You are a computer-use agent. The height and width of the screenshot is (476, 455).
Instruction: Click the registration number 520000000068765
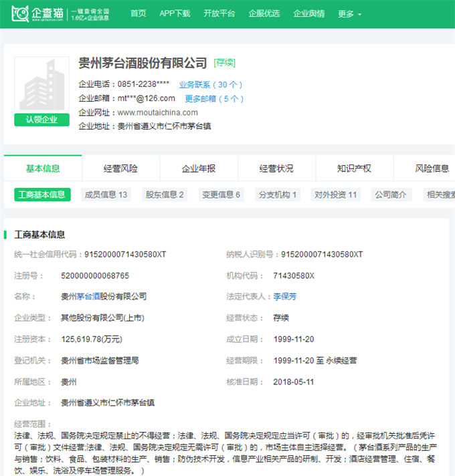point(95,275)
